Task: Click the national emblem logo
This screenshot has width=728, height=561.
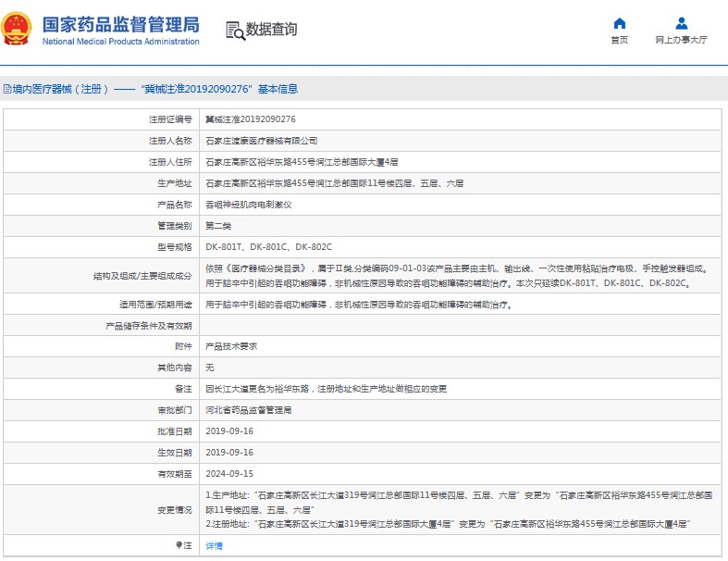Action: point(17,29)
